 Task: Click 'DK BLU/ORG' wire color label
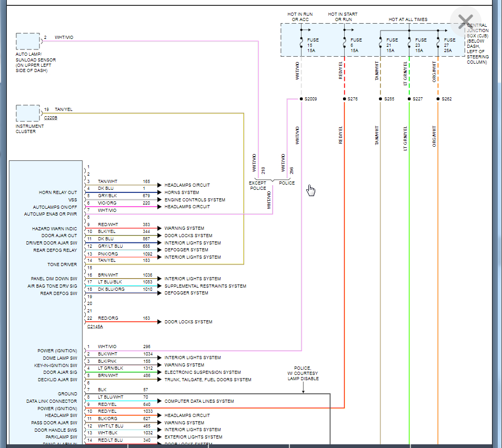pyautogui.click(x=111, y=289)
